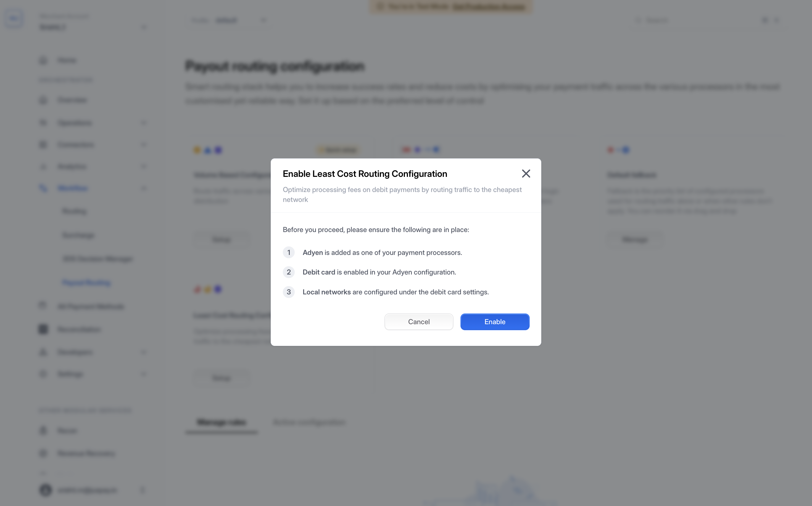Click the Connectors sidebar icon

(43, 145)
